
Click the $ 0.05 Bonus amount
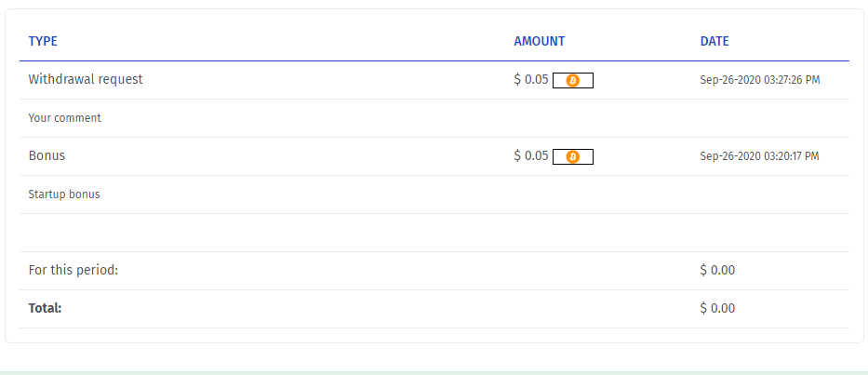tap(531, 156)
